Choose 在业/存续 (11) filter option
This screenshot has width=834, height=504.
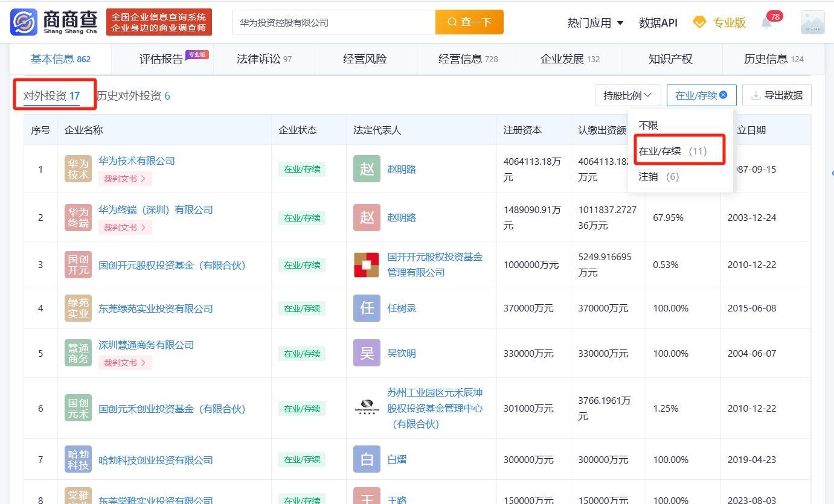pos(673,151)
